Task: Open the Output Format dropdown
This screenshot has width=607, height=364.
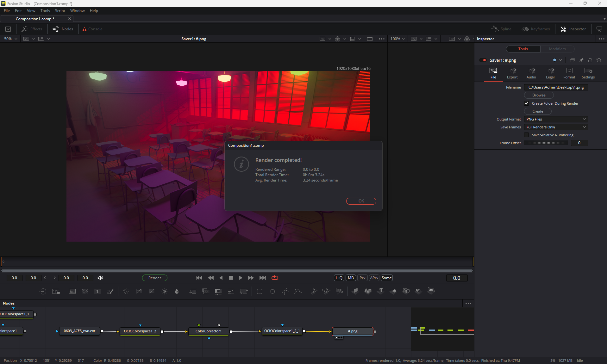Action: click(556, 119)
